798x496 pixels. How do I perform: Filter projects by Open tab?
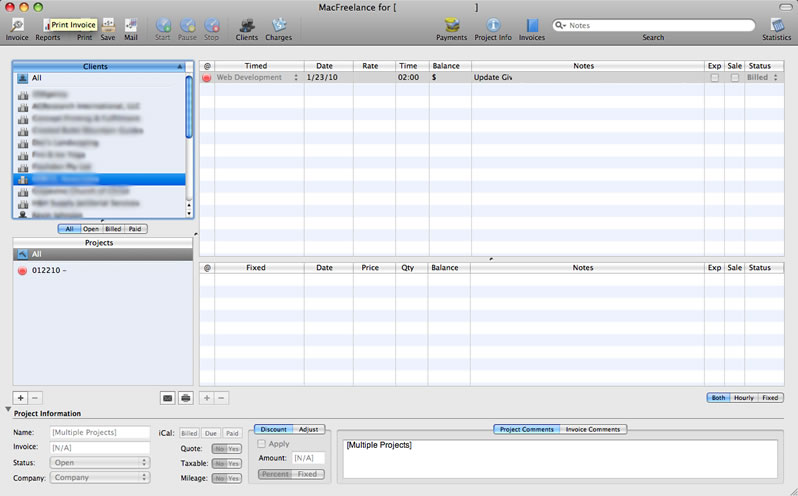click(x=91, y=229)
